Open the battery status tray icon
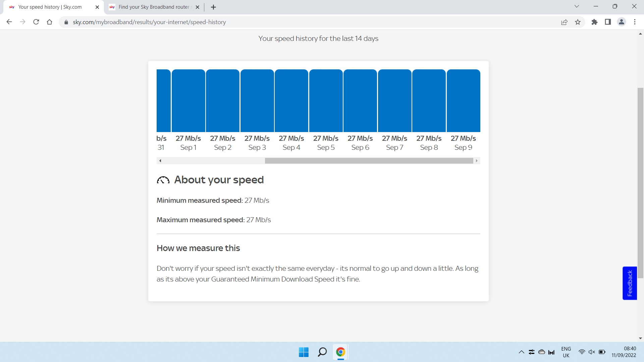 (x=602, y=352)
